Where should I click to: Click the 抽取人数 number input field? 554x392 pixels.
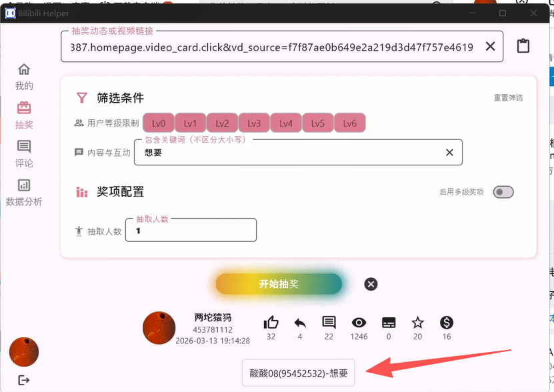[191, 230]
